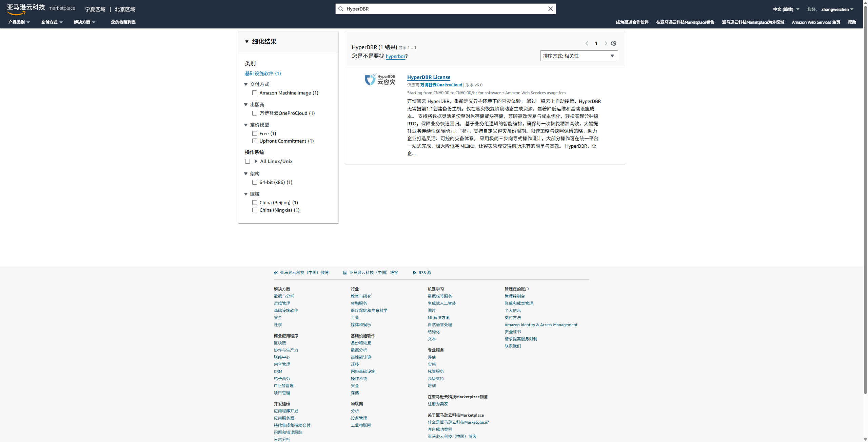Tick the Free pricing checkbox
This screenshot has width=868, height=442.
(254, 133)
